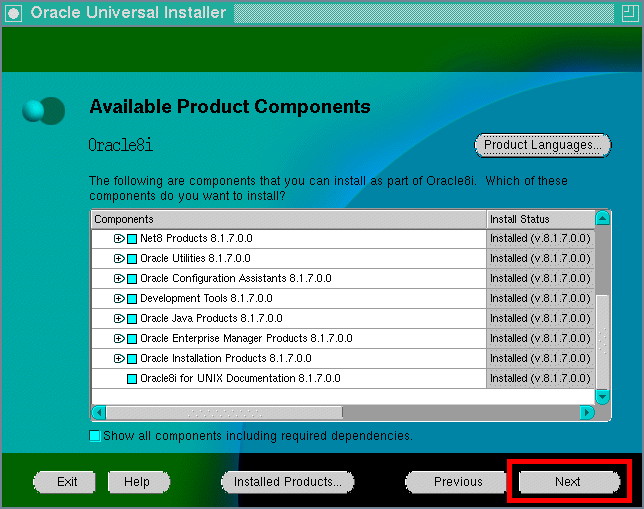Select Oracle Java Products 8.1.7.0.0 label
The image size is (644, 509).
211,319
